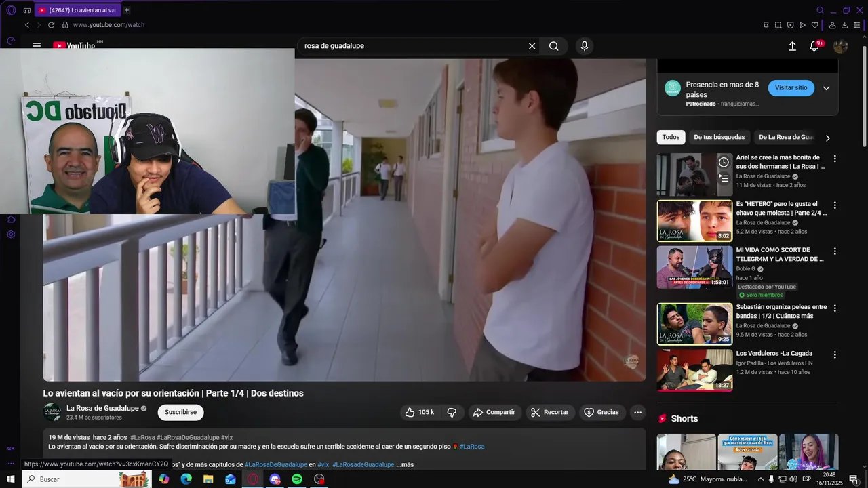This screenshot has width=868, height=488.
Task: Open options for Los Verduleros video
Action: [x=835, y=354]
